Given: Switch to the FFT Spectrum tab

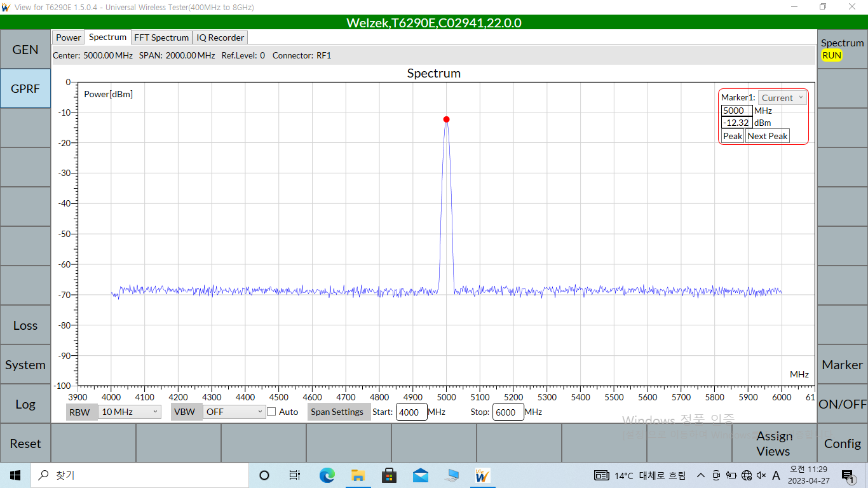Looking at the screenshot, I should [x=161, y=37].
